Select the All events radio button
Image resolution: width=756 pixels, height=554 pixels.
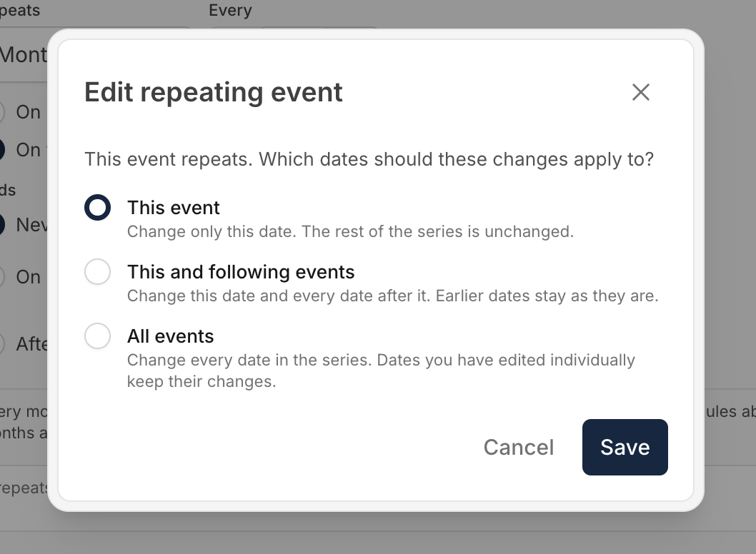pos(97,336)
